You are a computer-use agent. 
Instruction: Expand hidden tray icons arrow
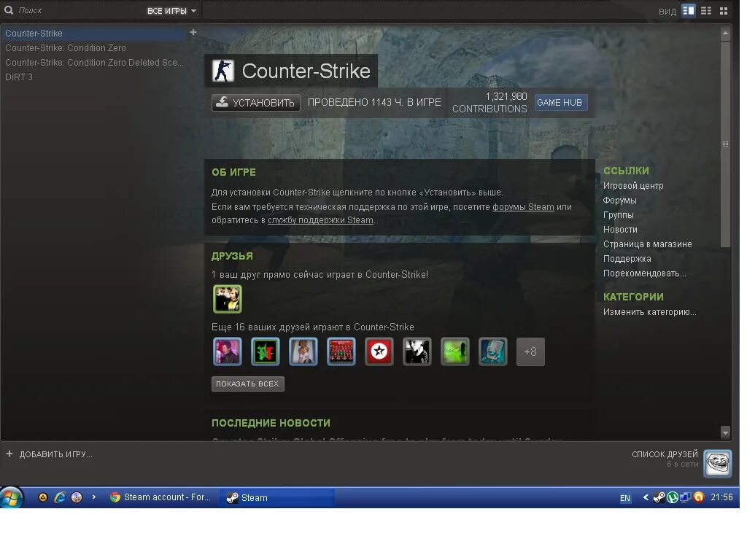click(x=646, y=497)
